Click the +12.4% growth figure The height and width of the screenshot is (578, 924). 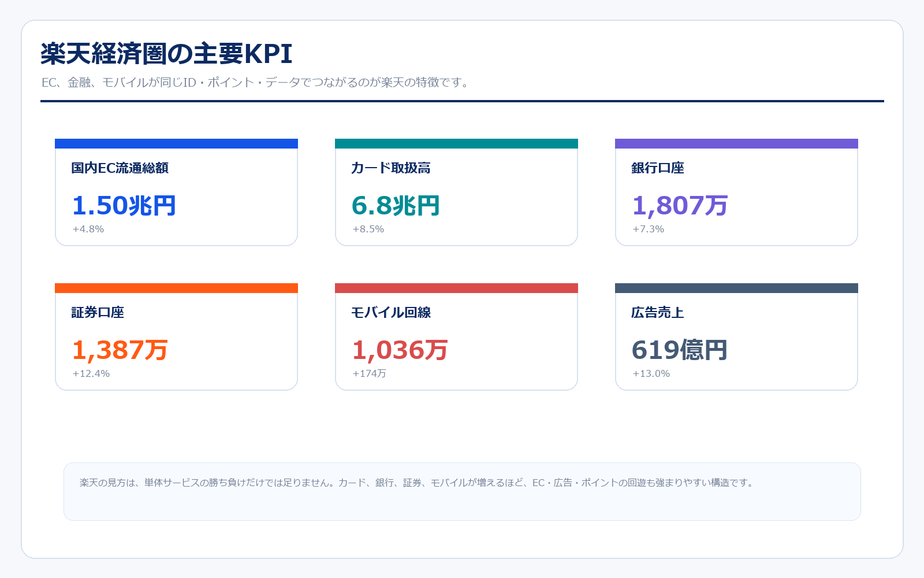(x=91, y=373)
